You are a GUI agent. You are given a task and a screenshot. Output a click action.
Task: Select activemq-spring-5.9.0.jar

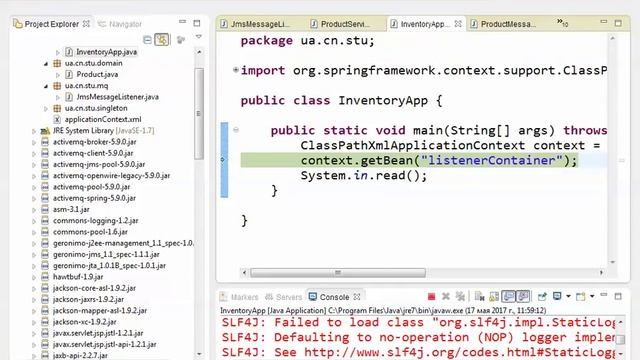point(94,198)
